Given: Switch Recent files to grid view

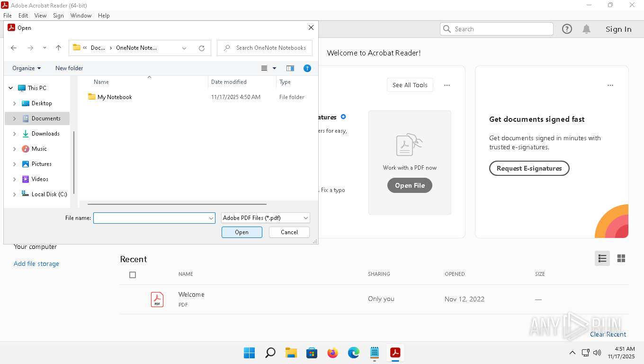Looking at the screenshot, I should click(621, 258).
